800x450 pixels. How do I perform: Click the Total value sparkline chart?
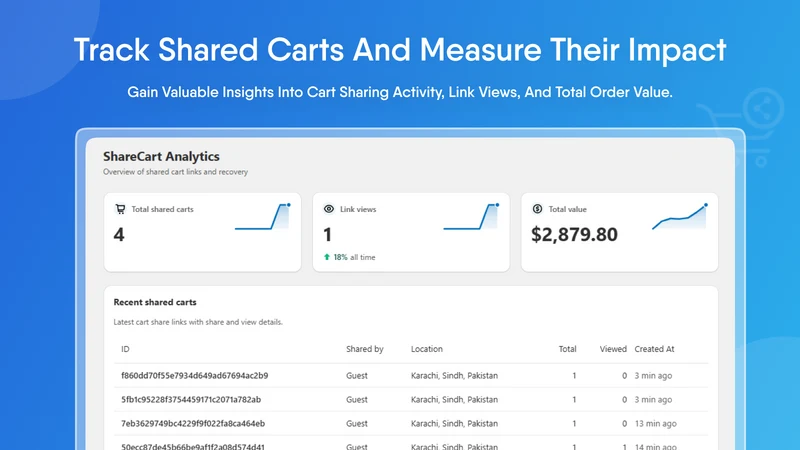(x=680, y=217)
